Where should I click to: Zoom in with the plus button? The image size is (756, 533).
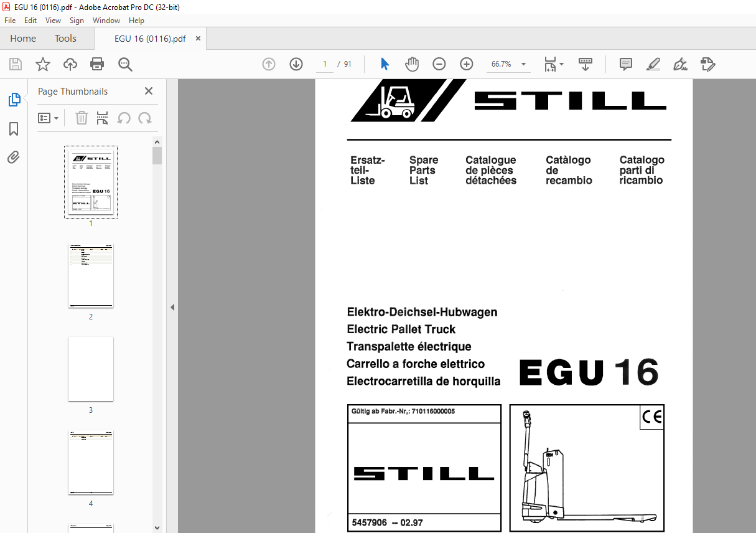coord(467,64)
